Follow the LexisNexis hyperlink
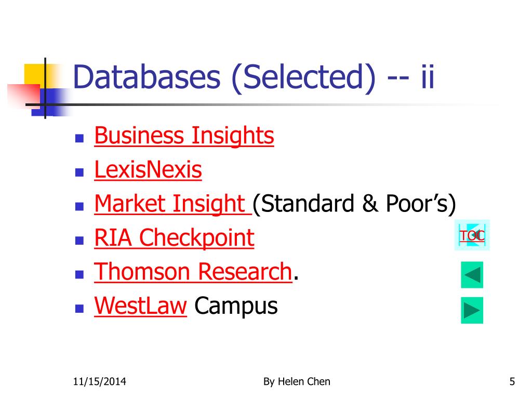The width and height of the screenshot is (532, 399). point(148,170)
